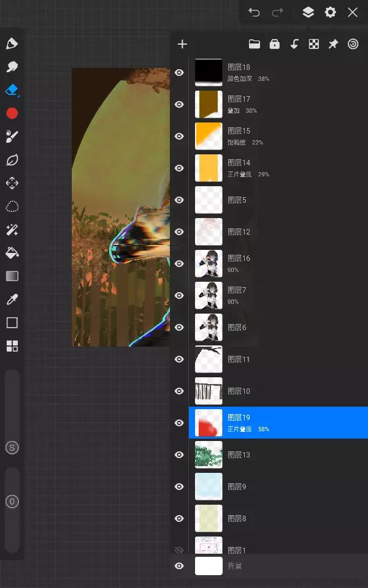Select the paint bucket fill tool
Screen dimensions: 368x588
(12, 253)
